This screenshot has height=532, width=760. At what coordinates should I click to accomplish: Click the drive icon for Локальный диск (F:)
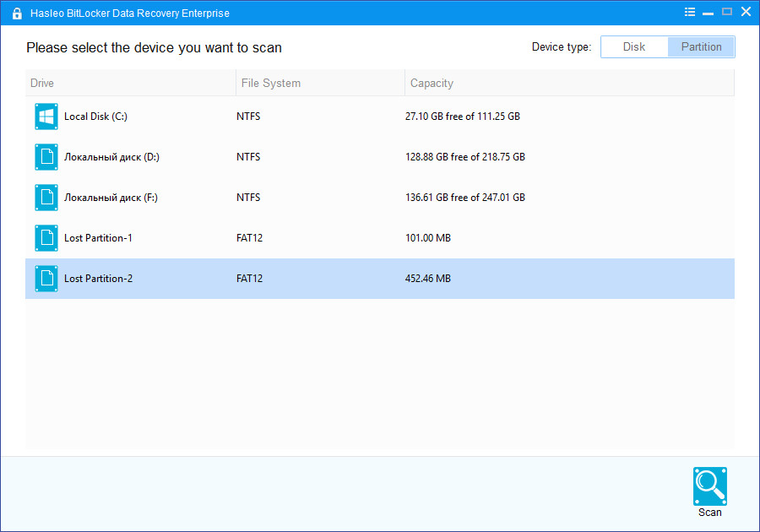[46, 198]
